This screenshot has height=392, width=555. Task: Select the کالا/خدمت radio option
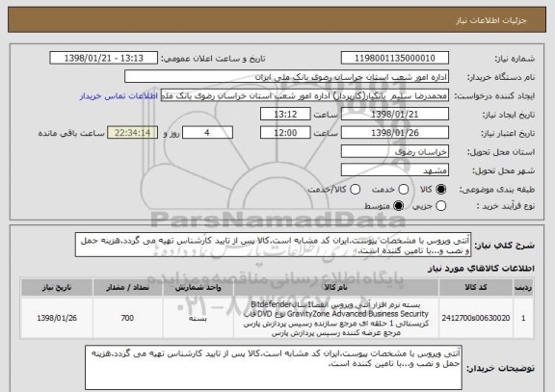355,190
